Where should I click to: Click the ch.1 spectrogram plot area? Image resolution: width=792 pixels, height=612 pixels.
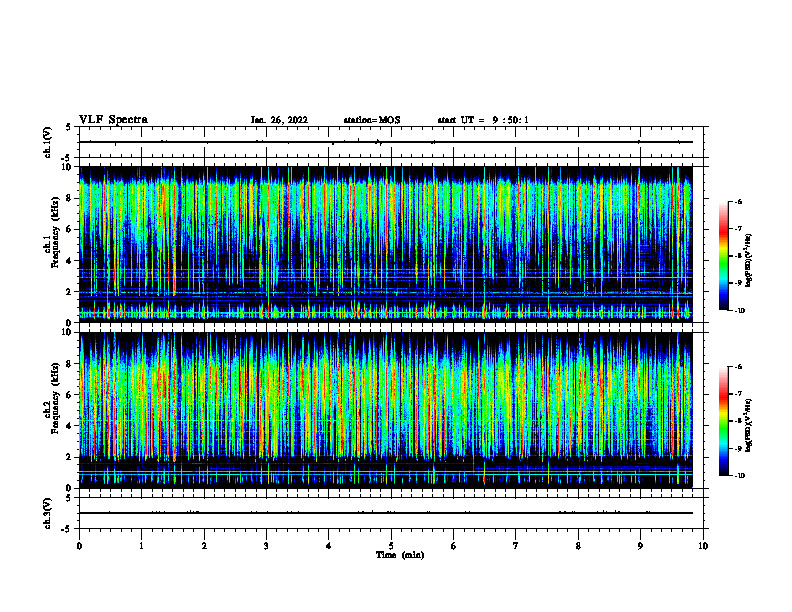pos(386,244)
